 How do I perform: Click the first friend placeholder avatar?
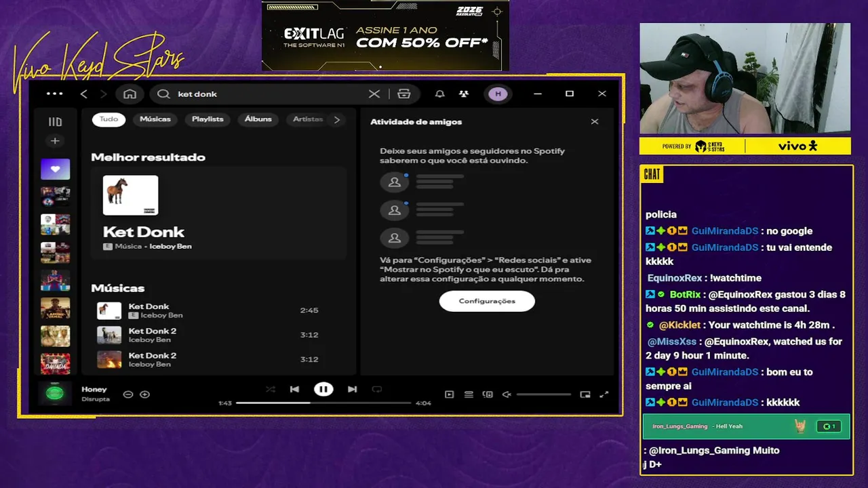394,182
